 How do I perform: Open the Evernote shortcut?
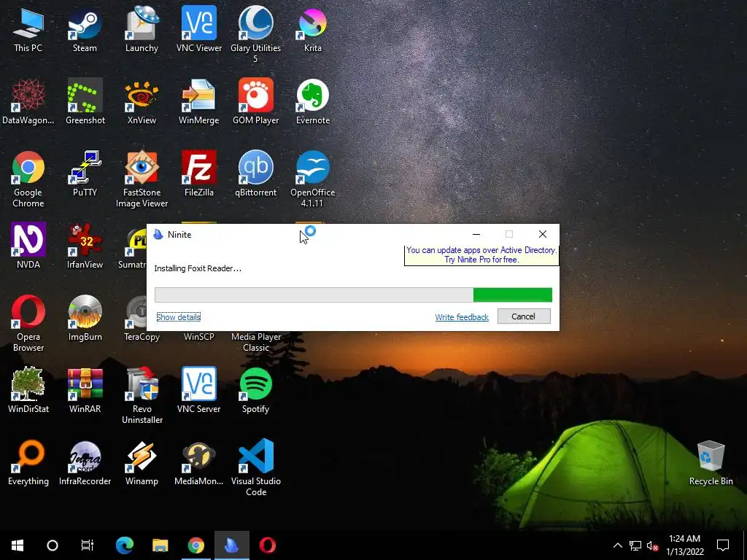tap(312, 101)
